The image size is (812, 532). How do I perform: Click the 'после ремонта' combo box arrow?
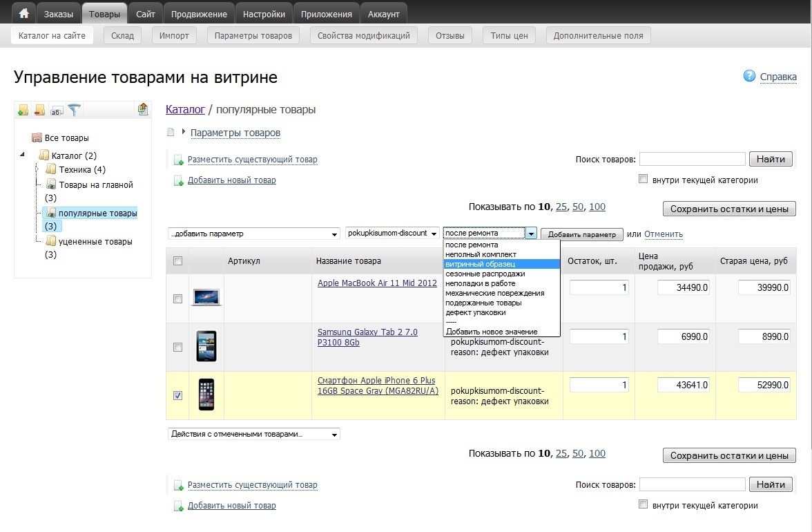click(531, 234)
